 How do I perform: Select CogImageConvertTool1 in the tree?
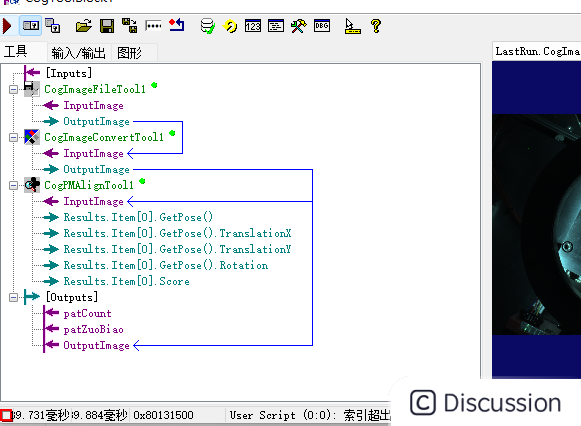(104, 137)
